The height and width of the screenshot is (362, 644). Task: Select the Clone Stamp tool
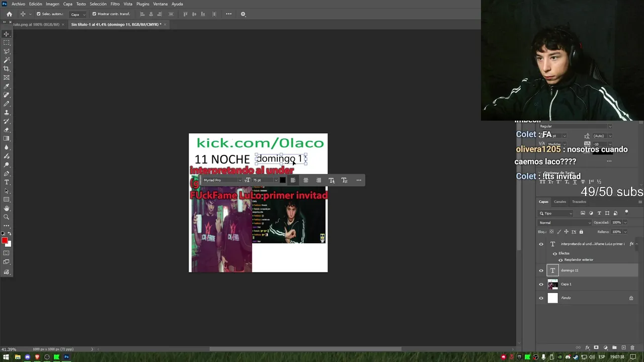[7, 112]
